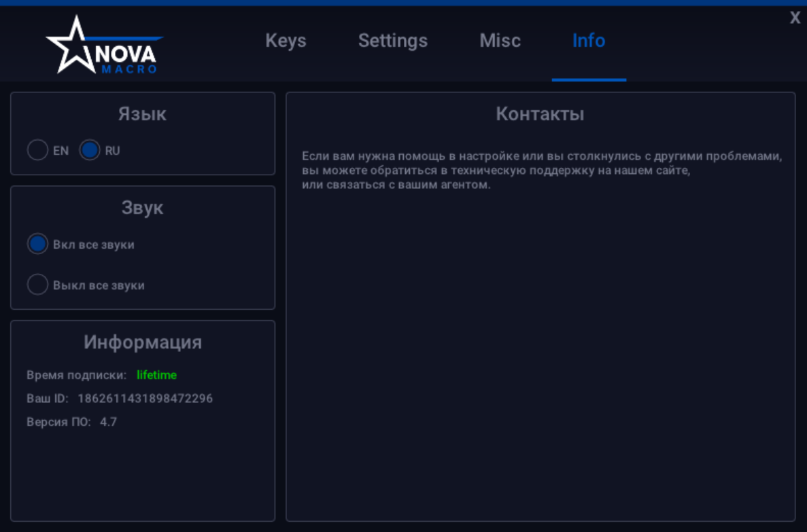Go to the Misc tab
Screen dimensions: 807x532
point(500,41)
